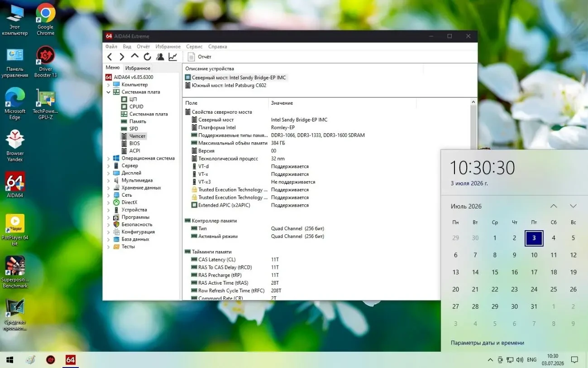Open the user Favorites icon in toolbar
The height and width of the screenshot is (368, 588).
(160, 57)
